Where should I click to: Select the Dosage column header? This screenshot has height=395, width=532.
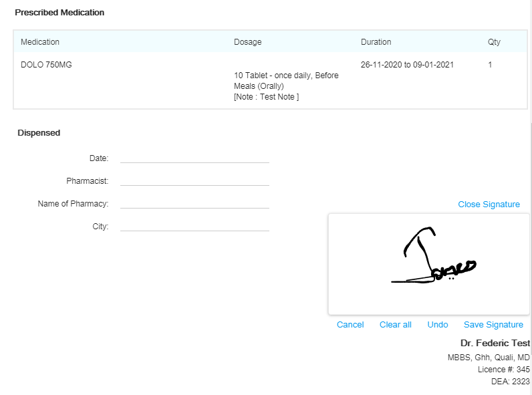(248, 42)
